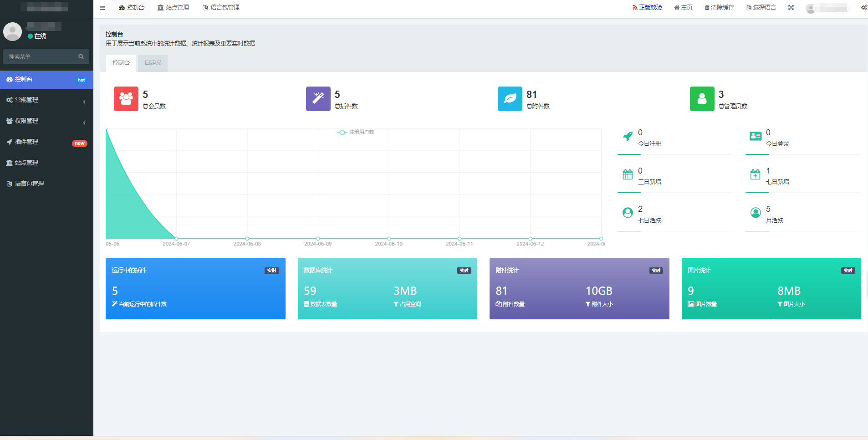Switch to the 自定义 tab
Viewport: 868px width, 440px height.
(x=153, y=63)
